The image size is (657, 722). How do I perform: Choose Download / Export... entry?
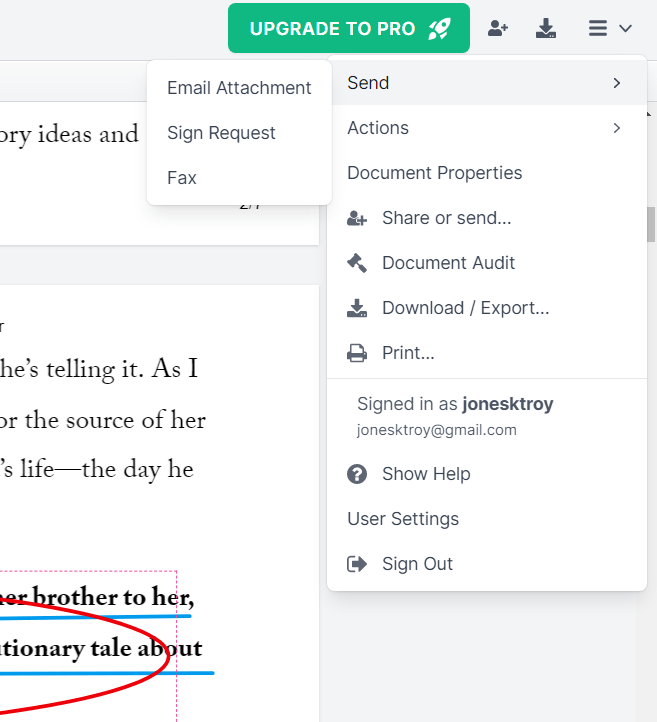click(x=487, y=308)
